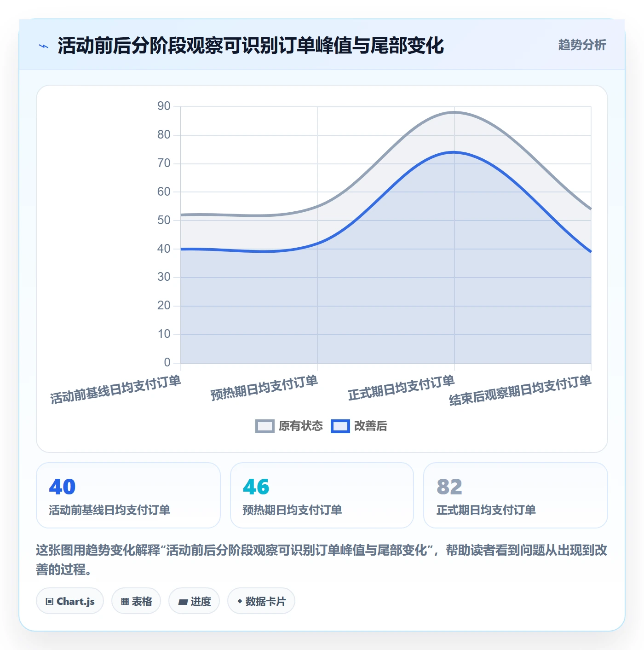Click the bar icon in the 进度 tag
Image resolution: width=644 pixels, height=650 pixels.
coord(183,602)
